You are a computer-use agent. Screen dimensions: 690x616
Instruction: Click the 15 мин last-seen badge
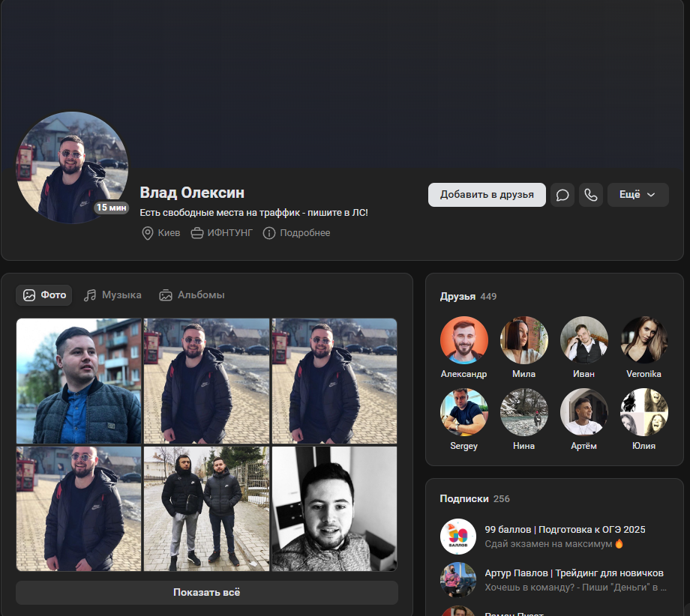click(x=111, y=208)
